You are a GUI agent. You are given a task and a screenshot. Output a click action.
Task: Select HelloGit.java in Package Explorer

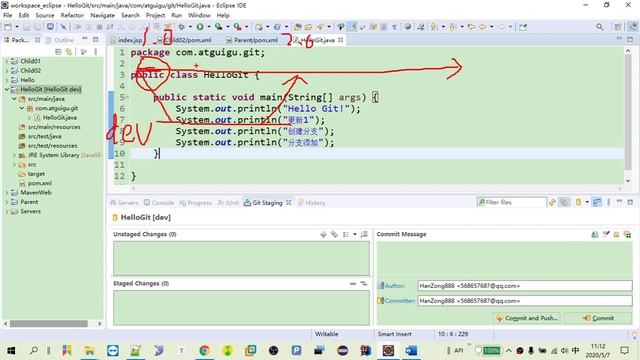click(60, 118)
